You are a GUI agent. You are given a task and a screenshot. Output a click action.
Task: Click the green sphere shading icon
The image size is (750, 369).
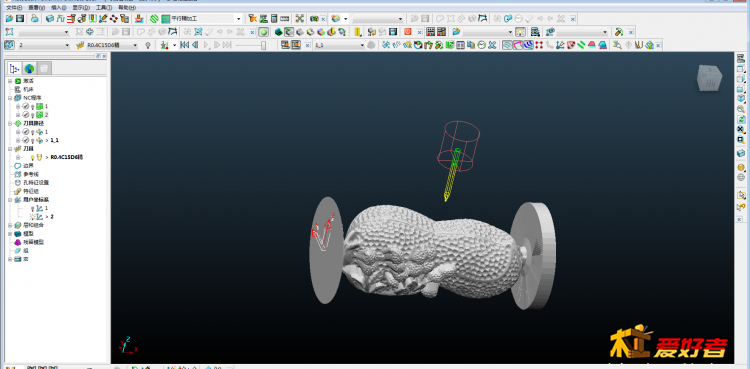263,32
